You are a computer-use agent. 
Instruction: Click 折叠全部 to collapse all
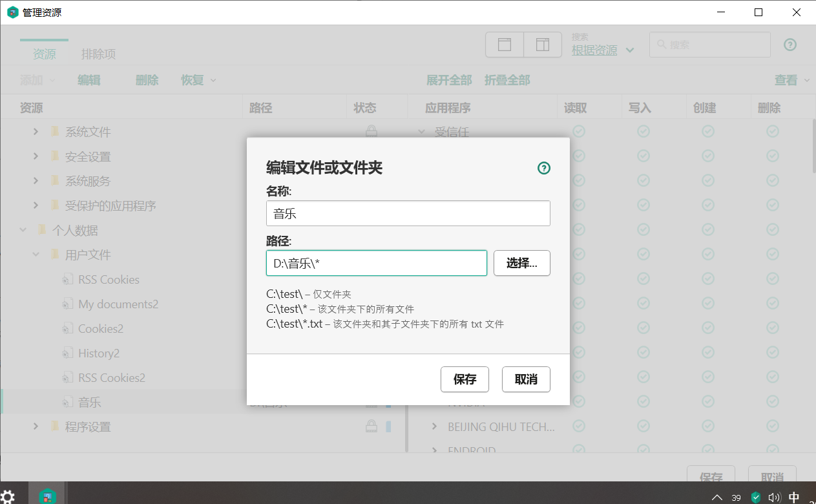[507, 80]
